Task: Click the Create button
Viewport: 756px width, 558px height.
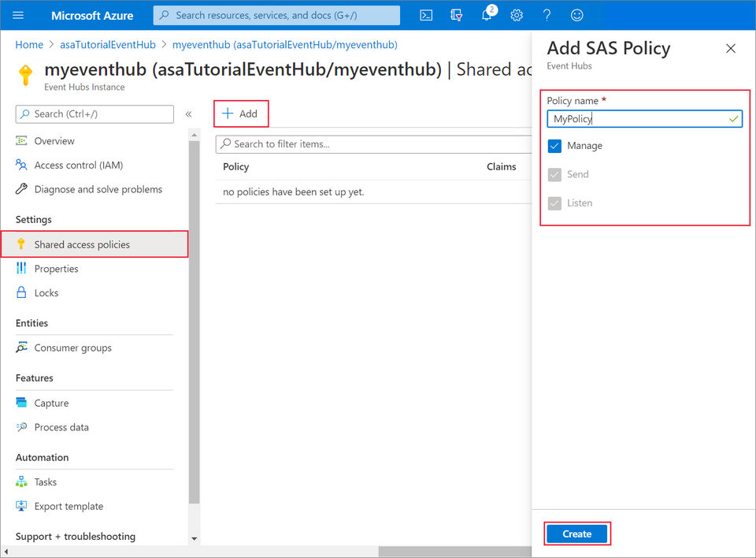Action: click(577, 534)
